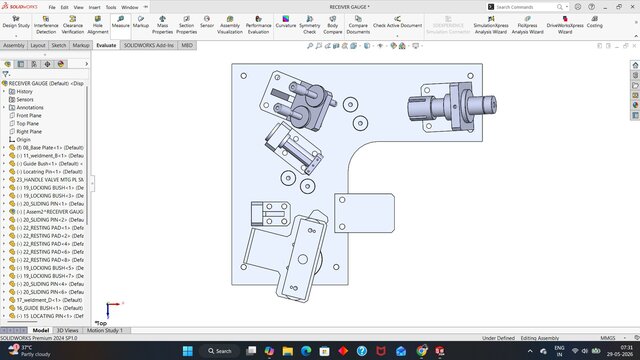Open the File menu

52,7
